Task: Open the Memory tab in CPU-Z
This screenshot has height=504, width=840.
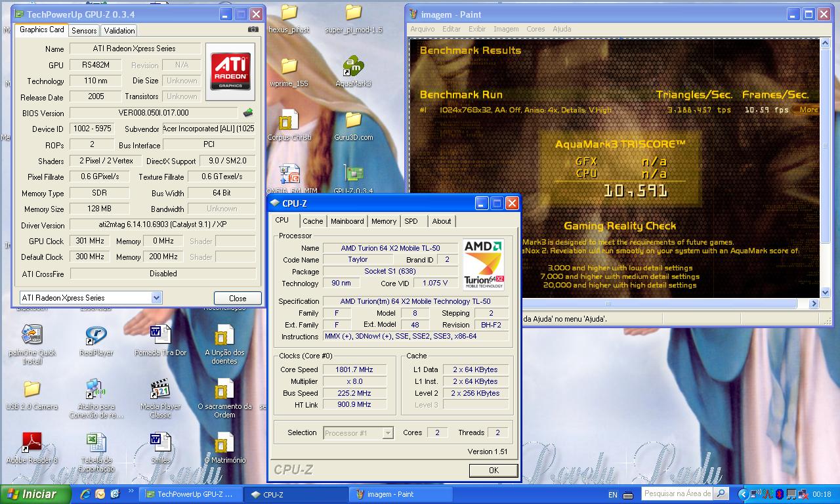Action: coord(384,221)
